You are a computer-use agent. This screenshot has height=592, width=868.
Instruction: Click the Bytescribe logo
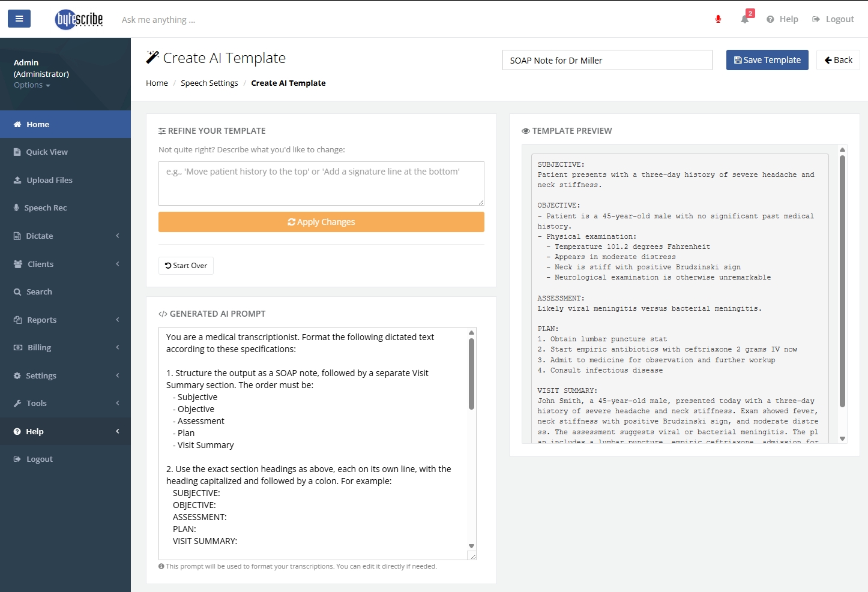coord(79,19)
